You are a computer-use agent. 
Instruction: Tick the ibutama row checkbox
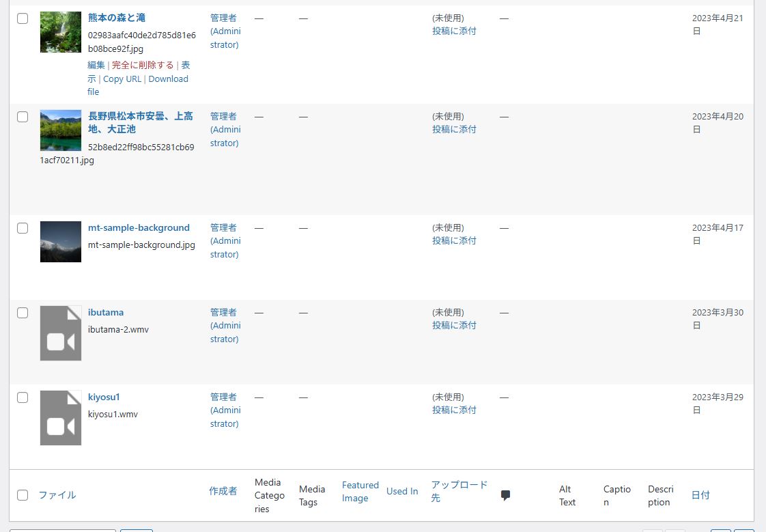coord(23,313)
